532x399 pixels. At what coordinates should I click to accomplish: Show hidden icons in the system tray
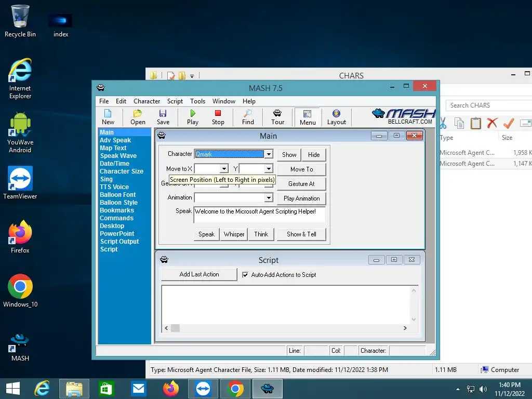[x=458, y=389]
